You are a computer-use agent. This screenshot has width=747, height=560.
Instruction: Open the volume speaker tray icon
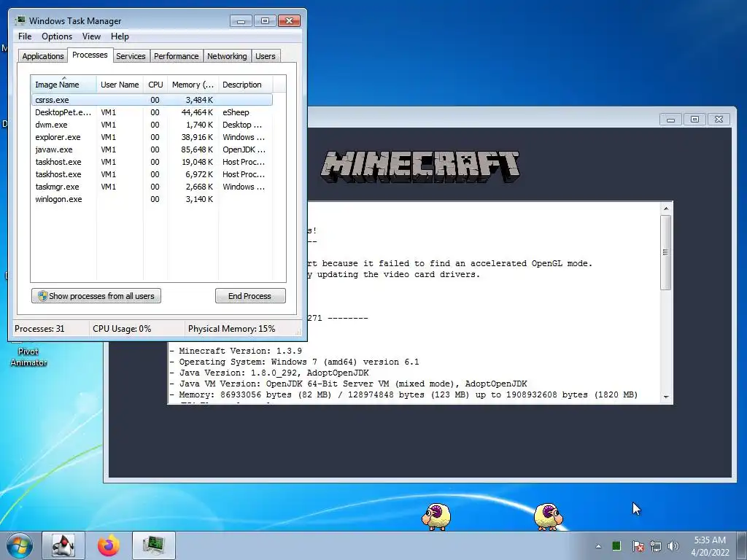pyautogui.click(x=673, y=546)
